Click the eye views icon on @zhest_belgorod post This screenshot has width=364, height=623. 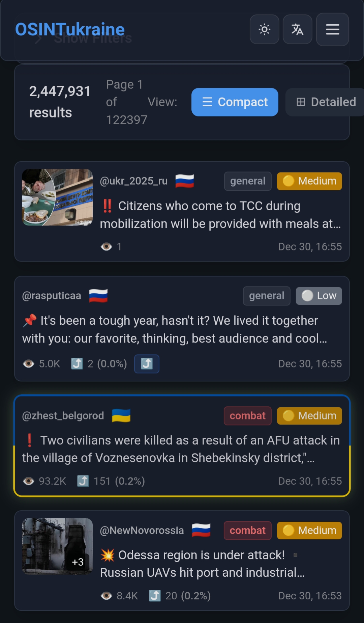[29, 481]
